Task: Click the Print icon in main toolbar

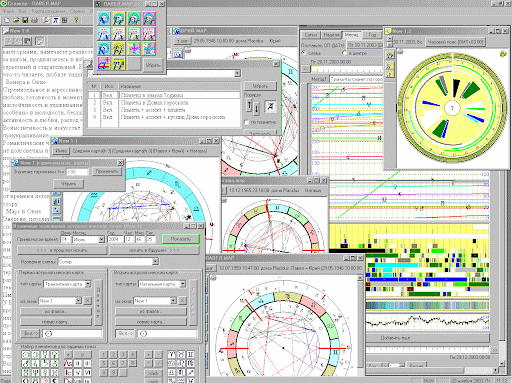Action: point(34,20)
